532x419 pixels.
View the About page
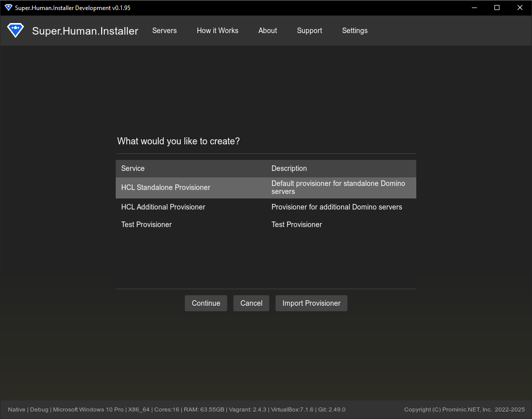268,31
